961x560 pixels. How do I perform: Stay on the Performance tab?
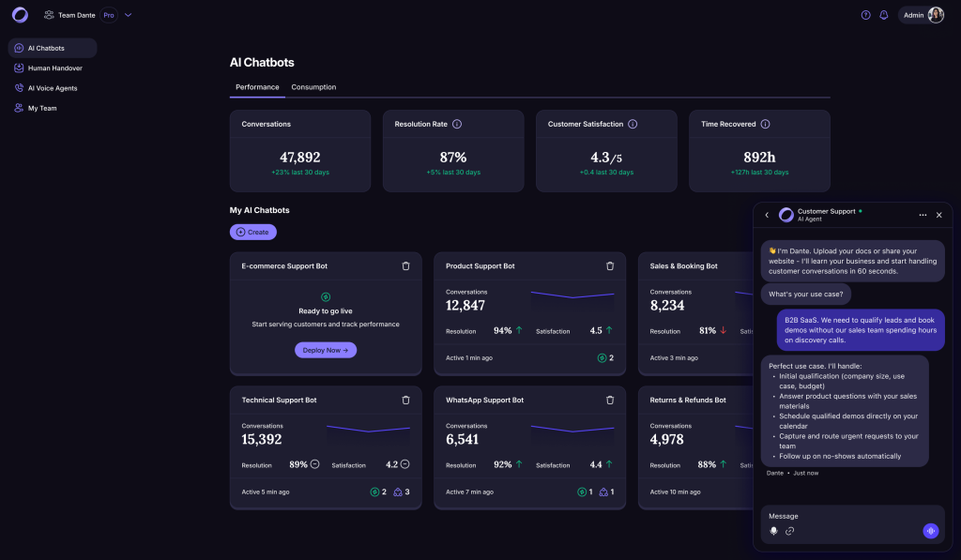point(256,85)
